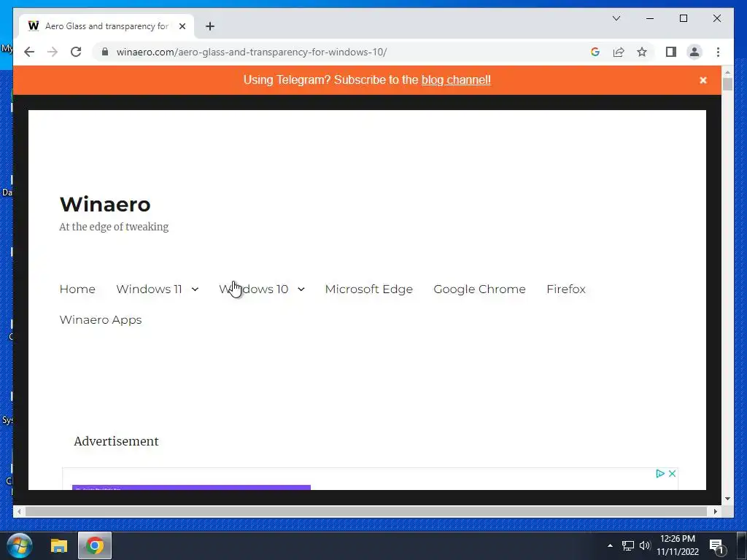
Task: Show hidden tray icons arrow
Action: (610, 545)
